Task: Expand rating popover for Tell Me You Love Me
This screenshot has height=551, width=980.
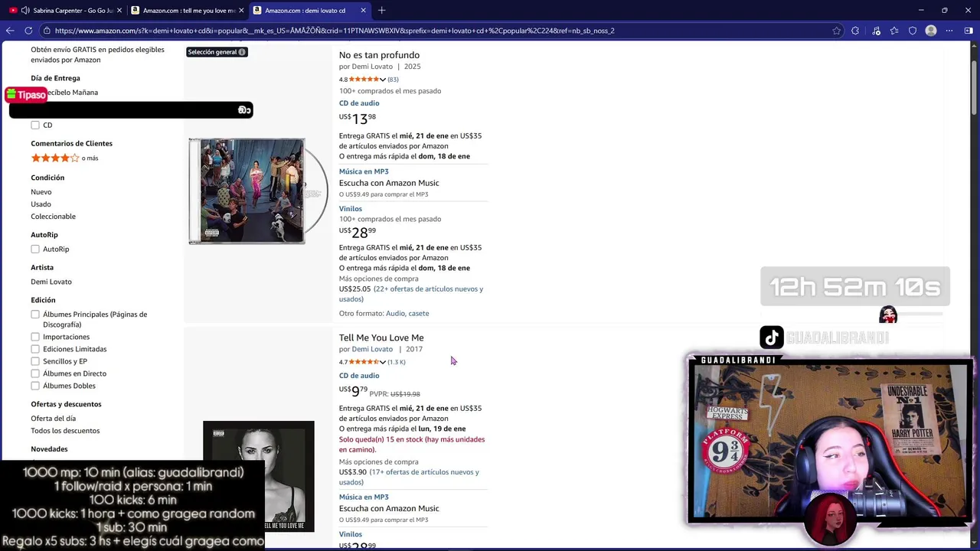Action: click(x=382, y=362)
